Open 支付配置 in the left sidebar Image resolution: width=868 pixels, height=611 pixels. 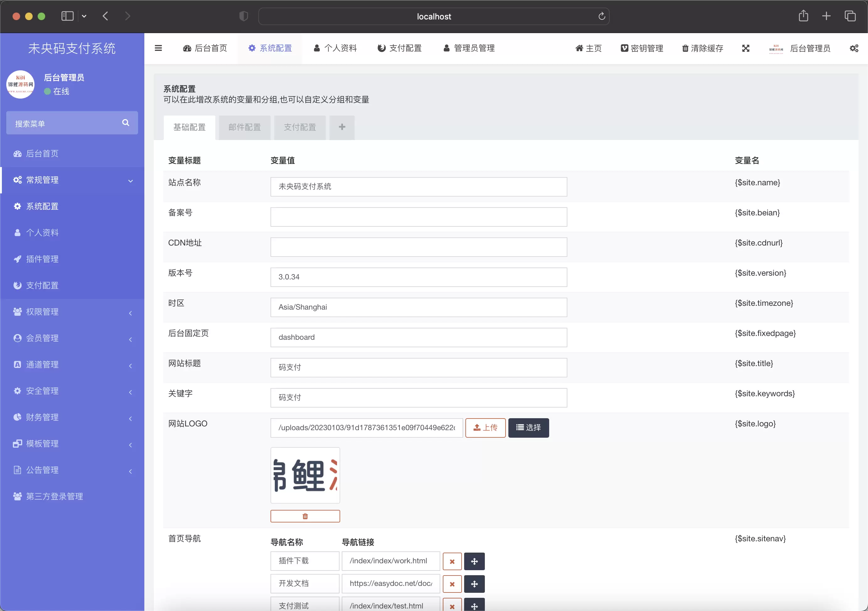point(72,286)
